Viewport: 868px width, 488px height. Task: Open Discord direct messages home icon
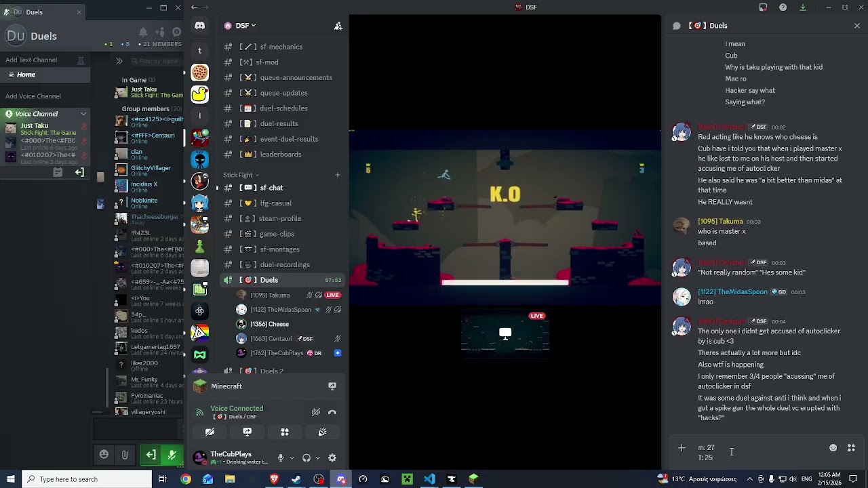199,26
